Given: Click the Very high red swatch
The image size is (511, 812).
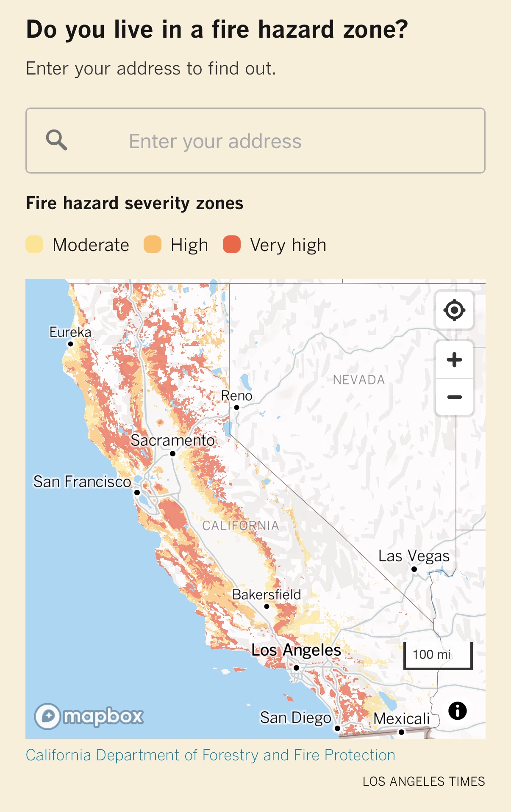Looking at the screenshot, I should tap(232, 245).
